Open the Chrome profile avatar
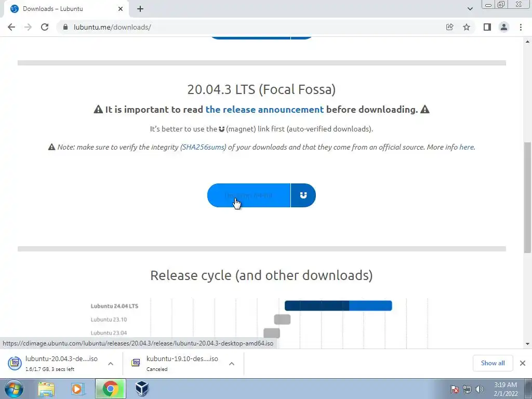Viewport: 532px width, 399px height. (x=504, y=27)
